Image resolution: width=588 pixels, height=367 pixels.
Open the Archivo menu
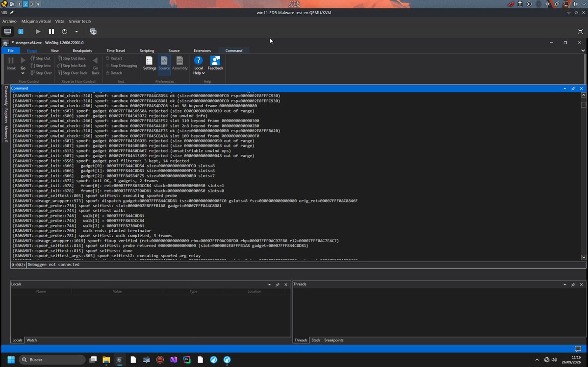pyautogui.click(x=9, y=22)
